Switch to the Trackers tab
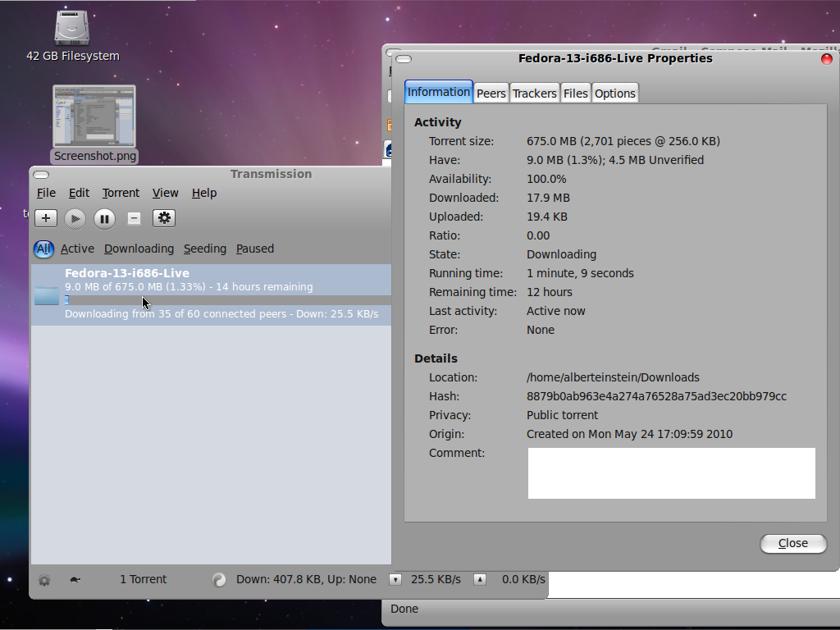The height and width of the screenshot is (630, 840). pos(535,94)
